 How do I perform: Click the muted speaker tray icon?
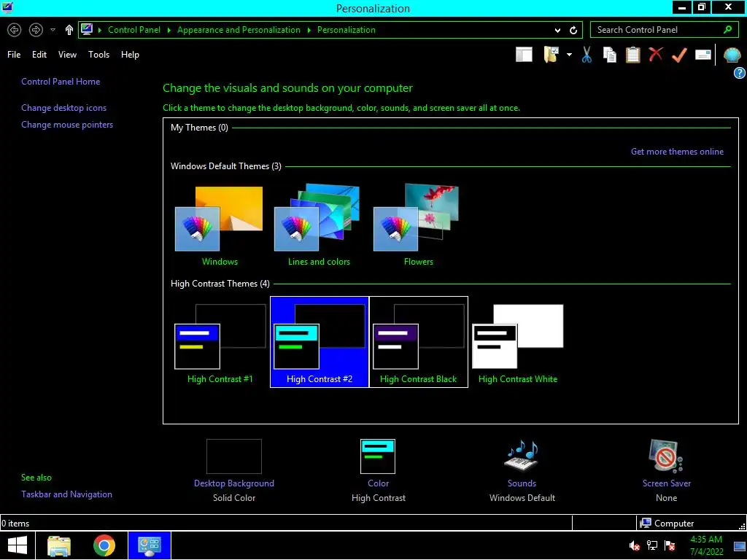pos(634,545)
